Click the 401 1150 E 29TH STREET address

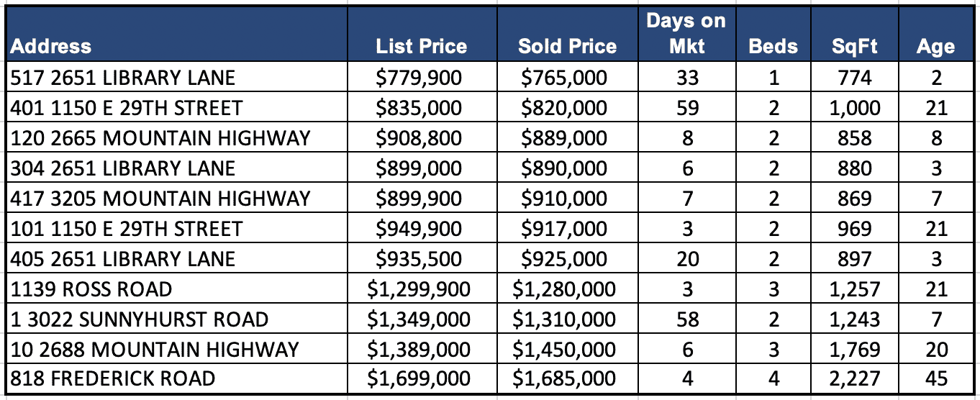click(127, 107)
